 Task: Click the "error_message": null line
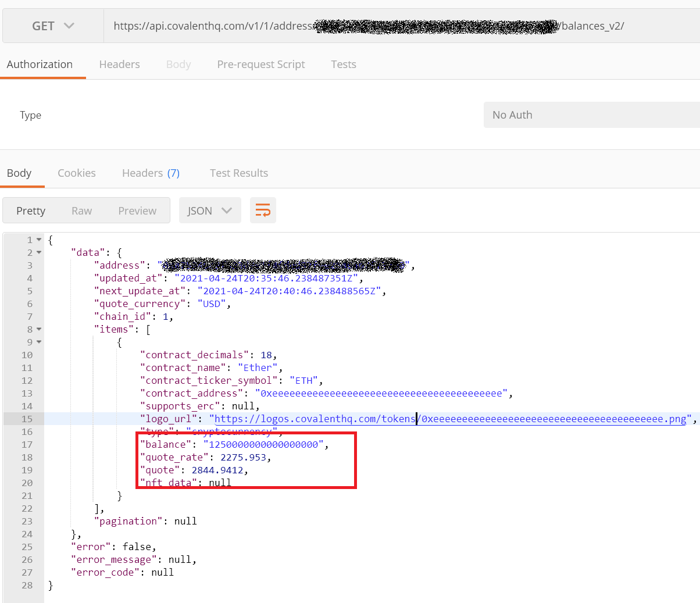pos(134,559)
